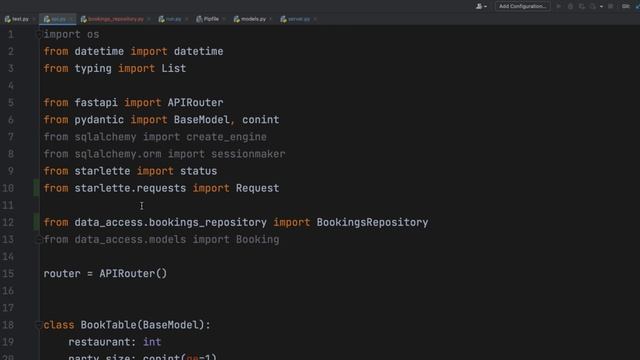Click 'conint' in the pydantic import
640x360 pixels.
261,120
